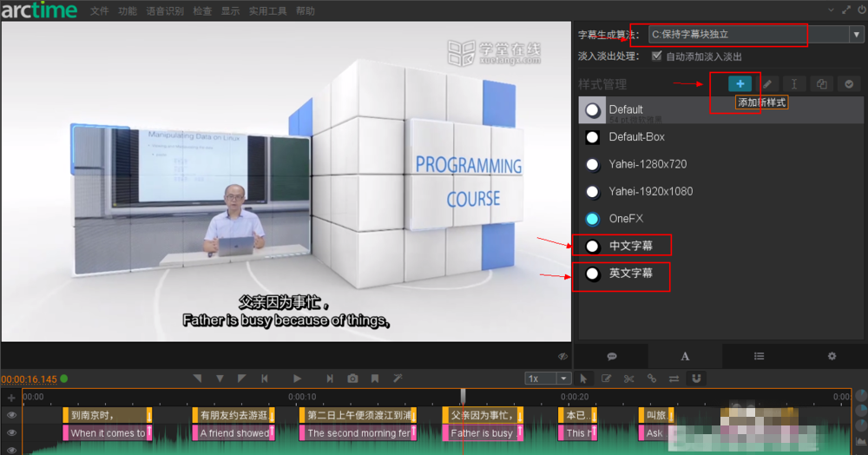Click the OneFX cyan color swatch
Screen dimensions: 868x455
(593, 219)
